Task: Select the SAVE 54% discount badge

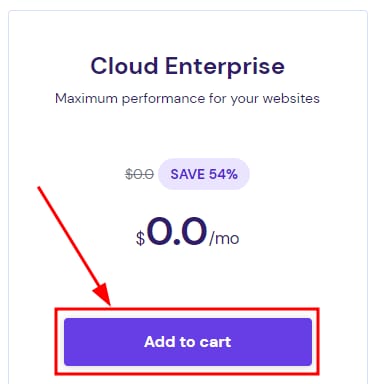Action: [x=204, y=174]
